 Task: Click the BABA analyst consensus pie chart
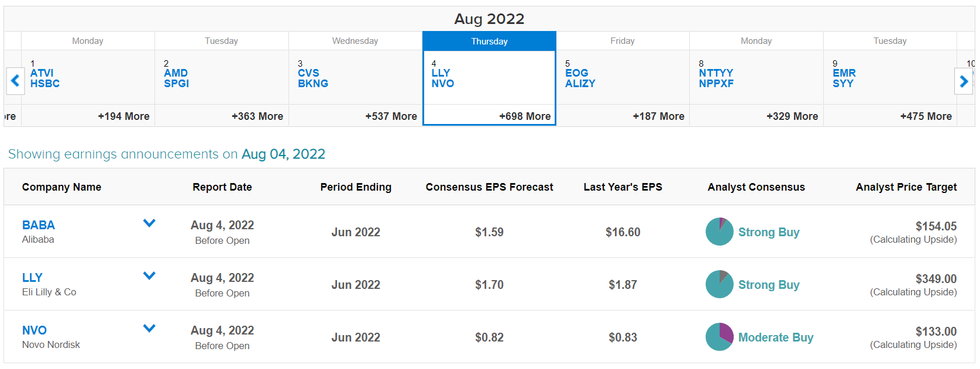720,232
